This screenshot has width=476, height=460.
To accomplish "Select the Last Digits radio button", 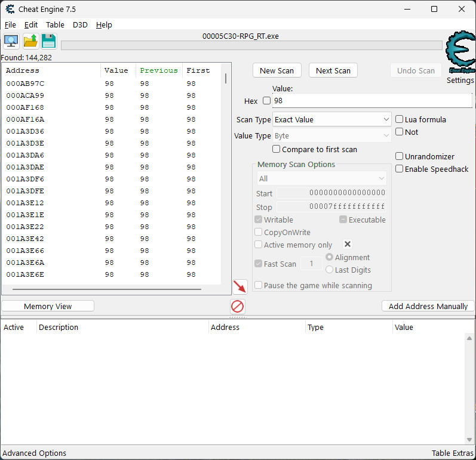I will pos(329,270).
